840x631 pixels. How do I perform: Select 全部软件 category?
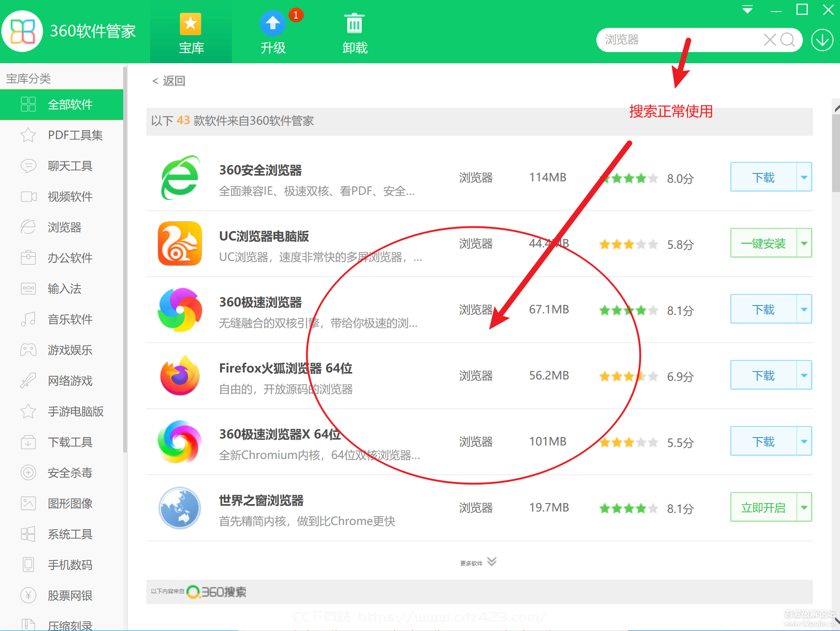click(x=61, y=105)
